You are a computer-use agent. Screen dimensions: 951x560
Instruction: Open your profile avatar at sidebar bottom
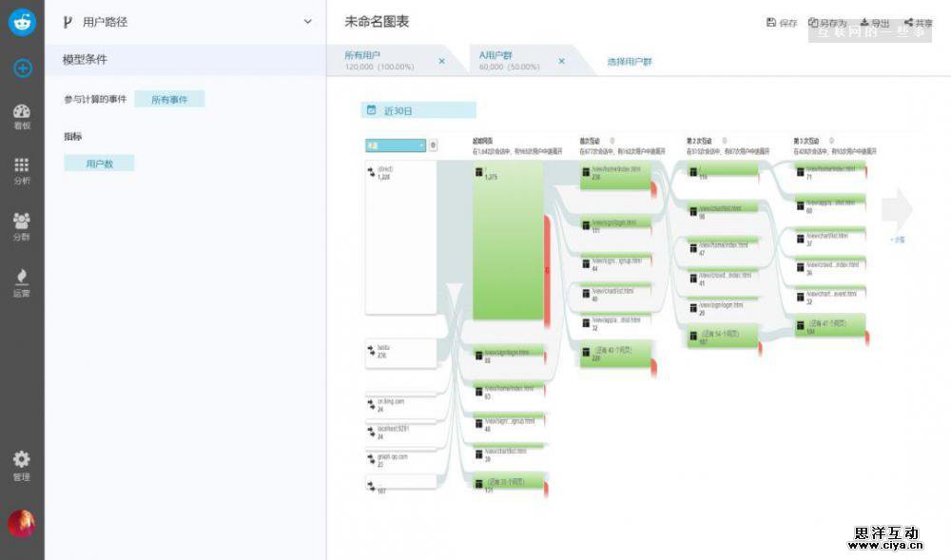(x=23, y=522)
